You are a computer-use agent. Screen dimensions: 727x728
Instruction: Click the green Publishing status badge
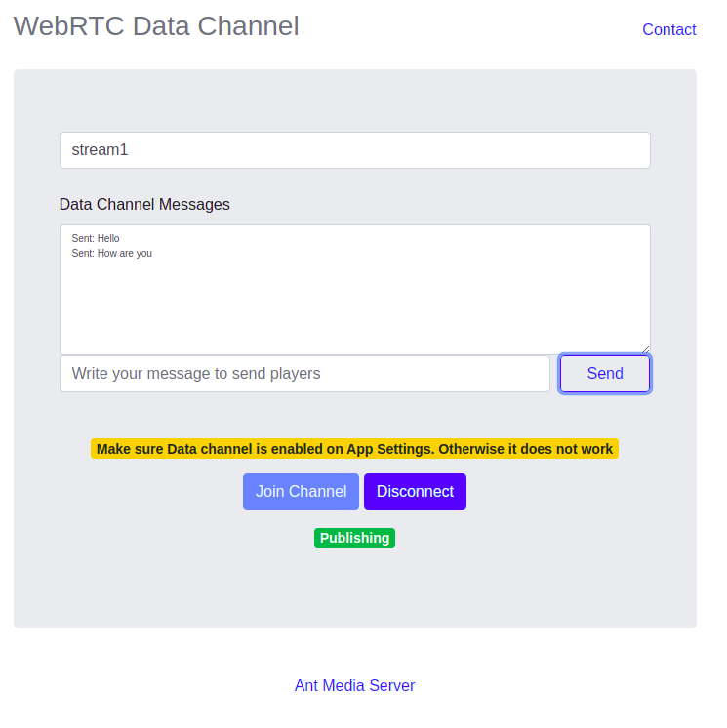pyautogui.click(x=354, y=538)
